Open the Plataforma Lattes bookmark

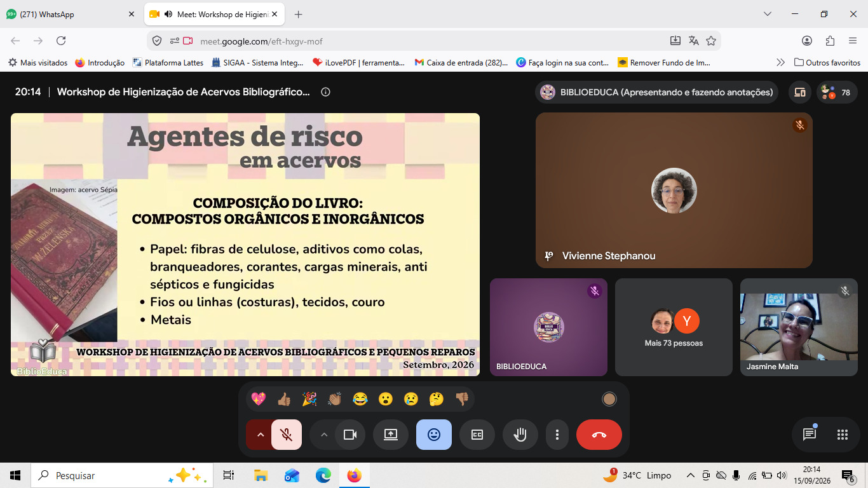tap(168, 62)
